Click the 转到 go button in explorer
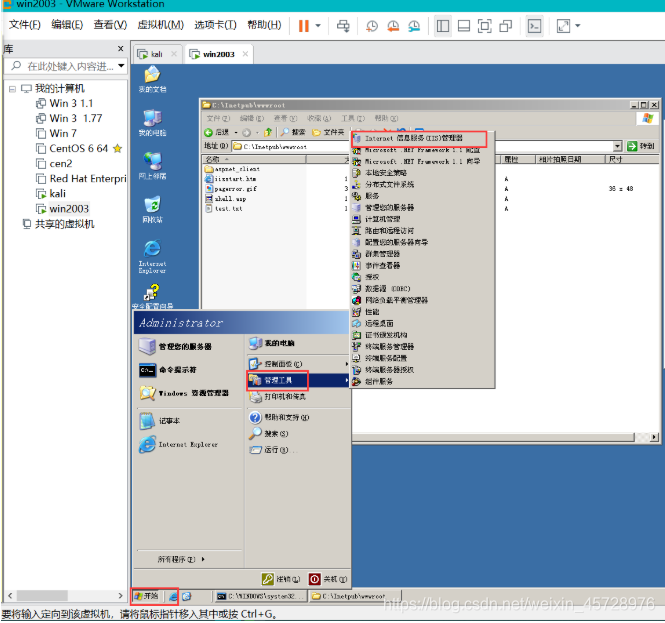 tap(641, 146)
